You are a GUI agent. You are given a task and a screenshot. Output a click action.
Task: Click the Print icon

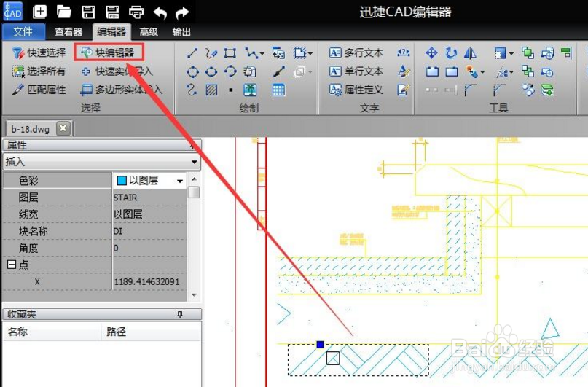coord(136,12)
